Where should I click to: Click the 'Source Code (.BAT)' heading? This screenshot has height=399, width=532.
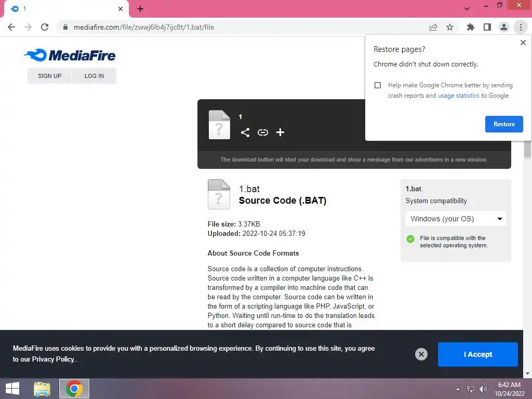(283, 201)
